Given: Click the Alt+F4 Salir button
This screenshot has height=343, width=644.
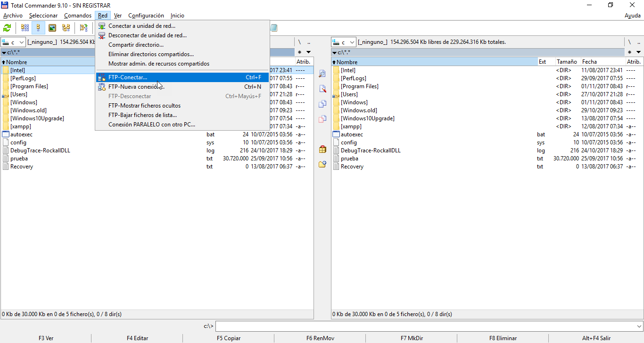Looking at the screenshot, I should click(x=596, y=338).
